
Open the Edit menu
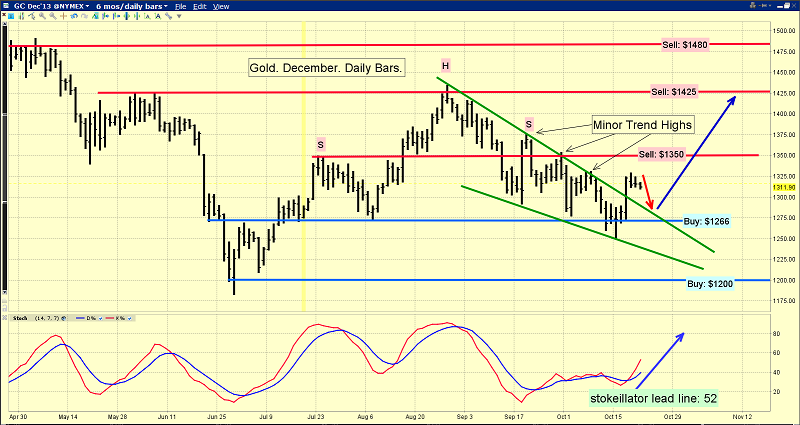pos(199,7)
